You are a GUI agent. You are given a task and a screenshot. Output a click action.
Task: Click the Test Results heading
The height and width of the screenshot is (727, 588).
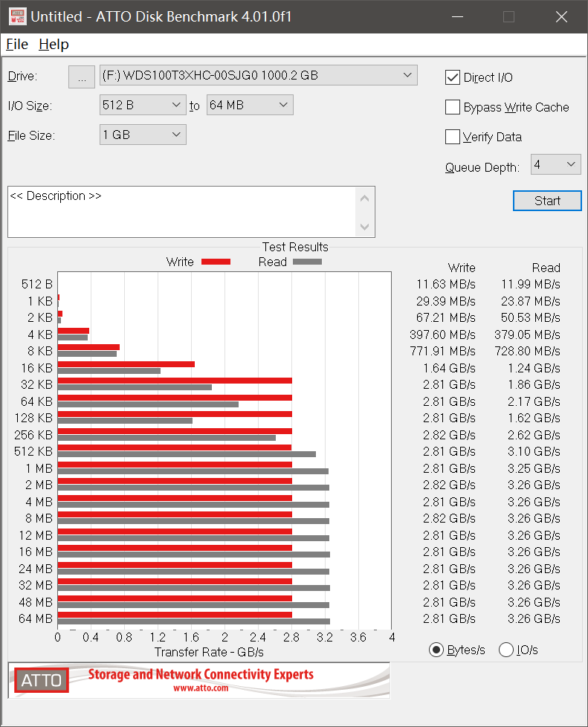pyautogui.click(x=295, y=247)
